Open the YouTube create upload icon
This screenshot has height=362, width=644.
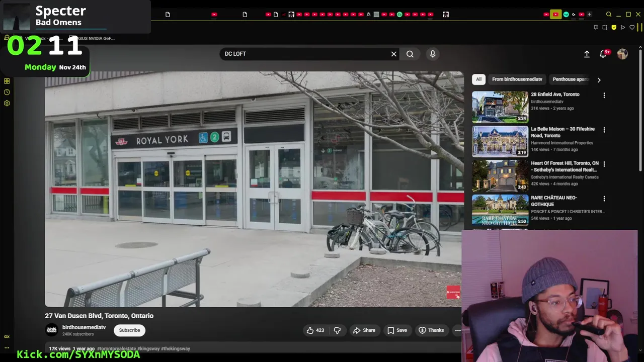pos(587,54)
